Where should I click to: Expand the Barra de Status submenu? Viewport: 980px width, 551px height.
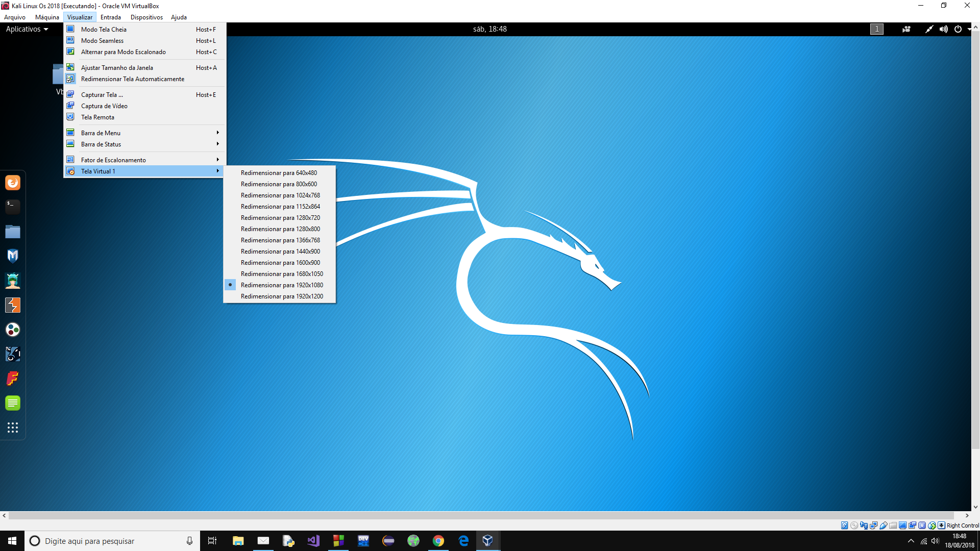144,144
